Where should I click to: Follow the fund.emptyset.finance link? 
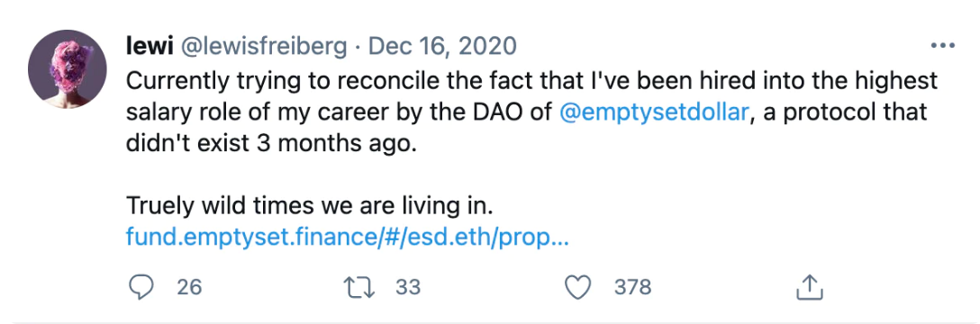[347, 238]
